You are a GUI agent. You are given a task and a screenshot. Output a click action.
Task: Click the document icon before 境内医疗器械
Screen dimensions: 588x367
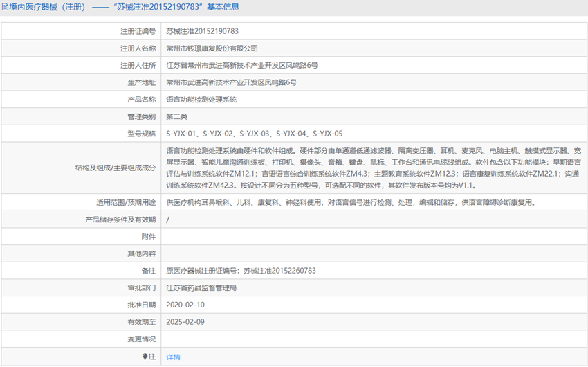[5, 7]
